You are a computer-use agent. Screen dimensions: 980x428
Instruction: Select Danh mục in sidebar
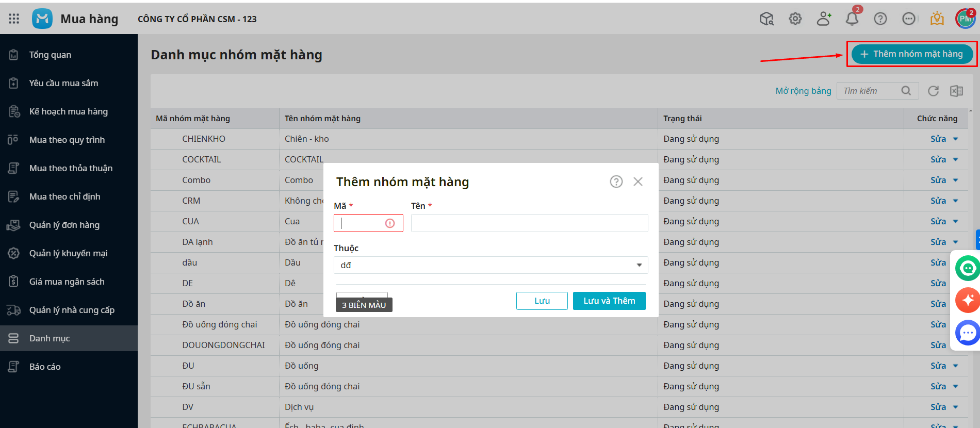tap(69, 338)
